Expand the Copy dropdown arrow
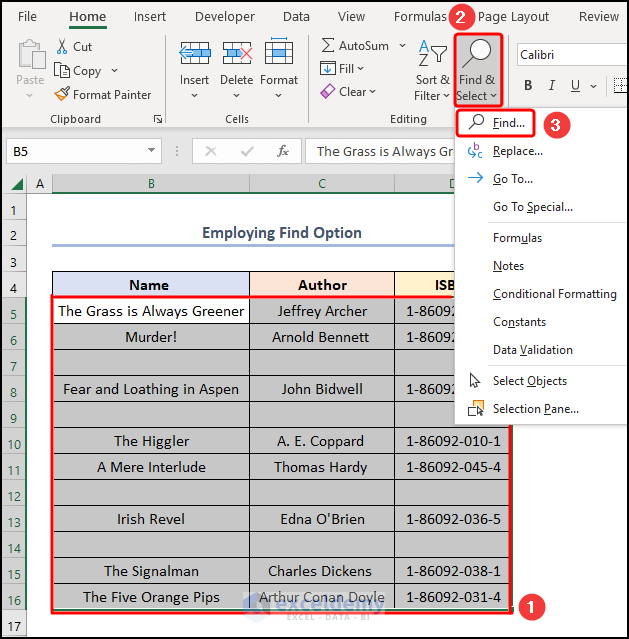 [x=115, y=71]
